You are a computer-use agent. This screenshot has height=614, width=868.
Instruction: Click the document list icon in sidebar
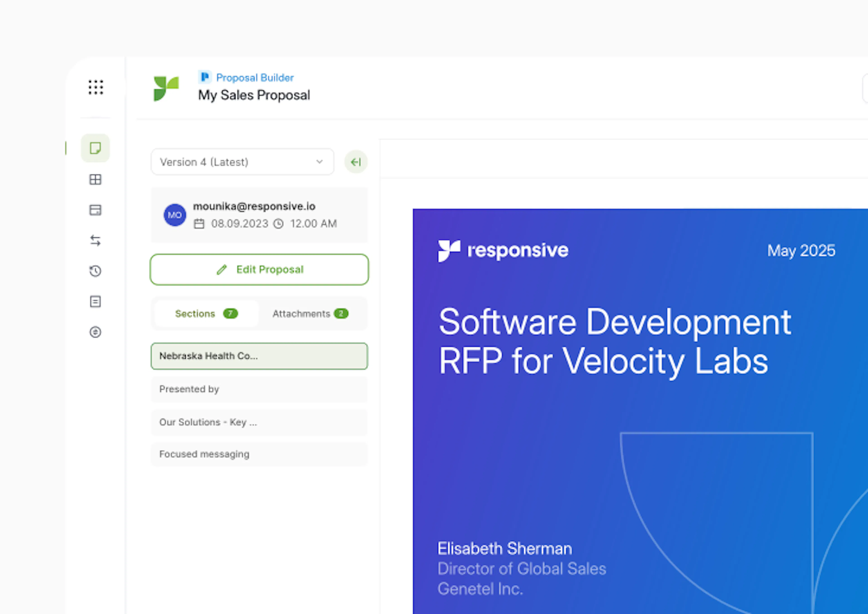[x=95, y=301]
